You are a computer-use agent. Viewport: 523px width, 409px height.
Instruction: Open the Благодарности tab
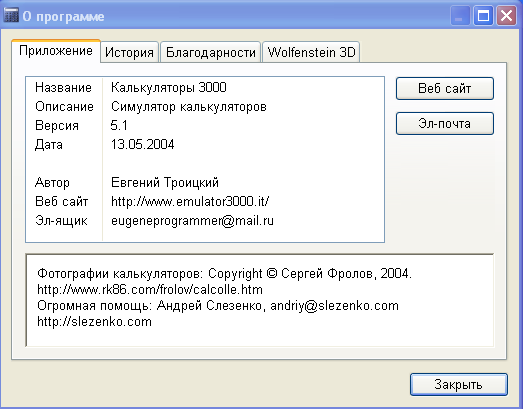pos(210,52)
